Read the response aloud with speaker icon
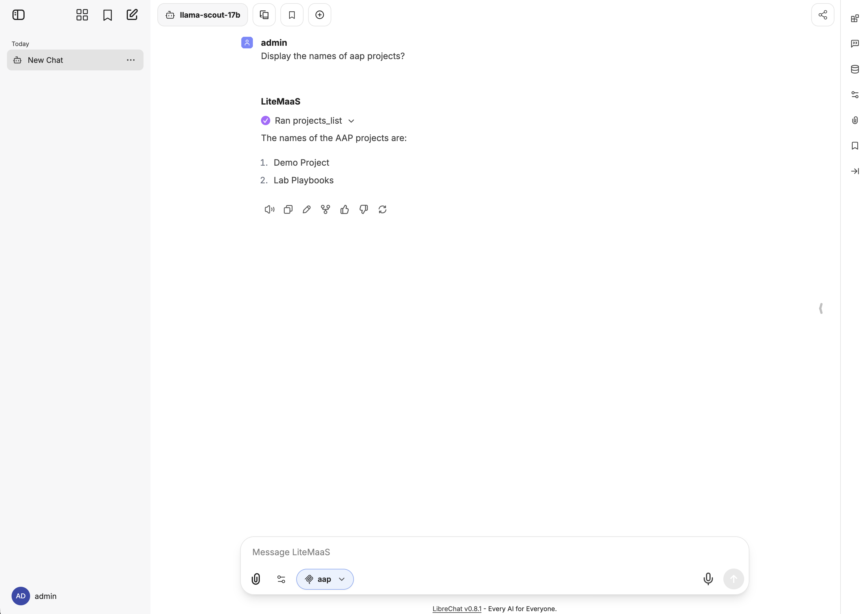The image size is (868, 614). (x=269, y=209)
